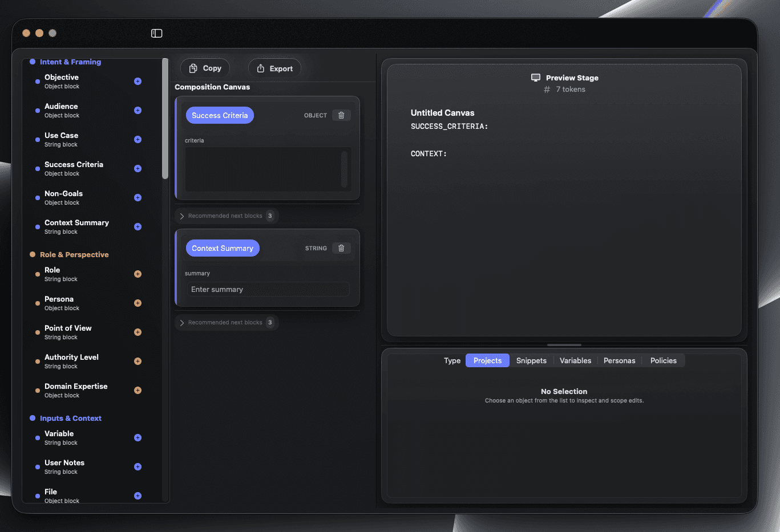Click the 7 tokens label
The width and height of the screenshot is (780, 532).
pyautogui.click(x=571, y=90)
